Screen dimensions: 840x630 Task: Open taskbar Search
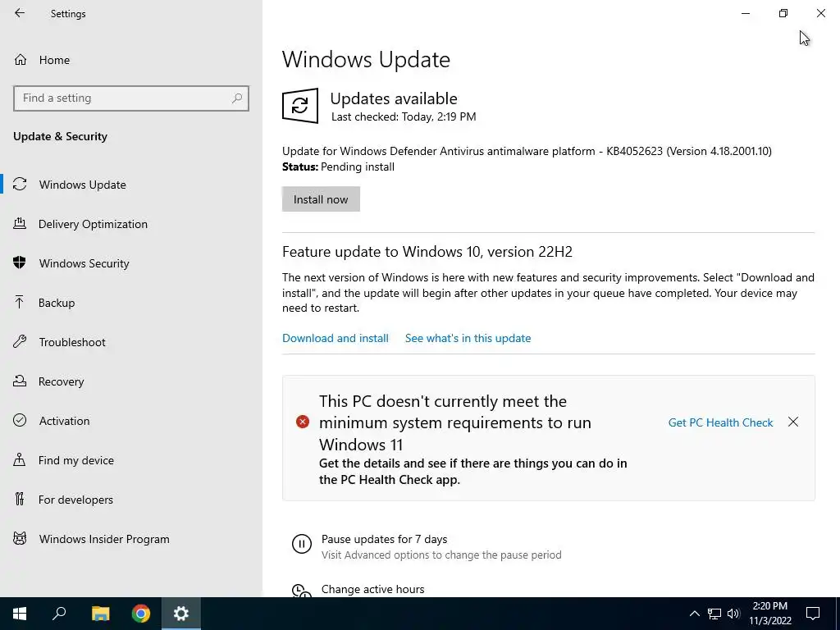tap(59, 614)
